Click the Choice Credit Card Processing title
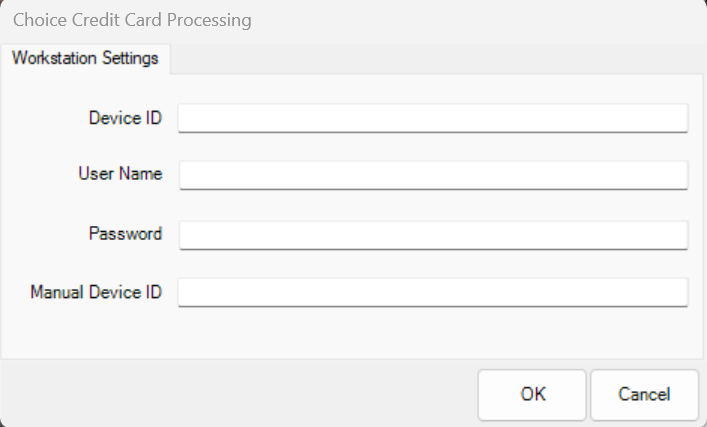This screenshot has width=707, height=427. tap(132, 20)
